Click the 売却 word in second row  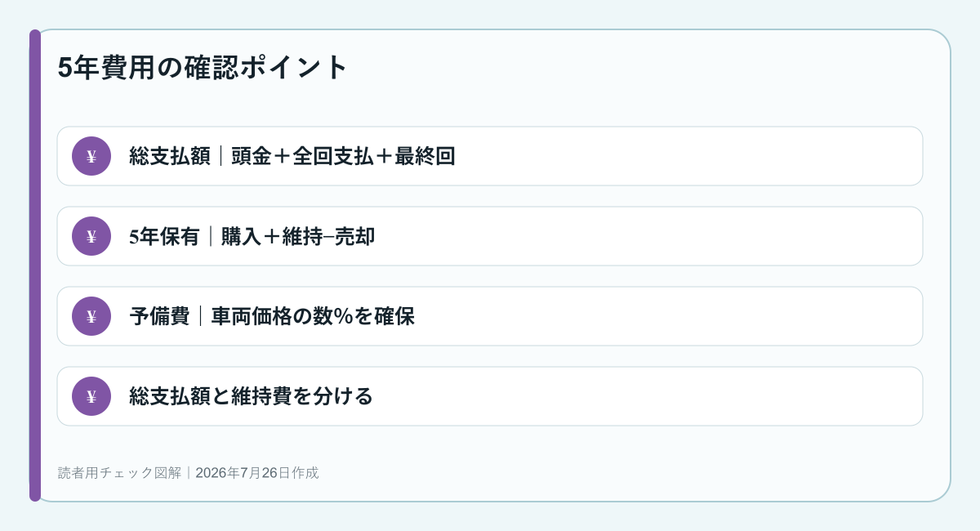355,236
